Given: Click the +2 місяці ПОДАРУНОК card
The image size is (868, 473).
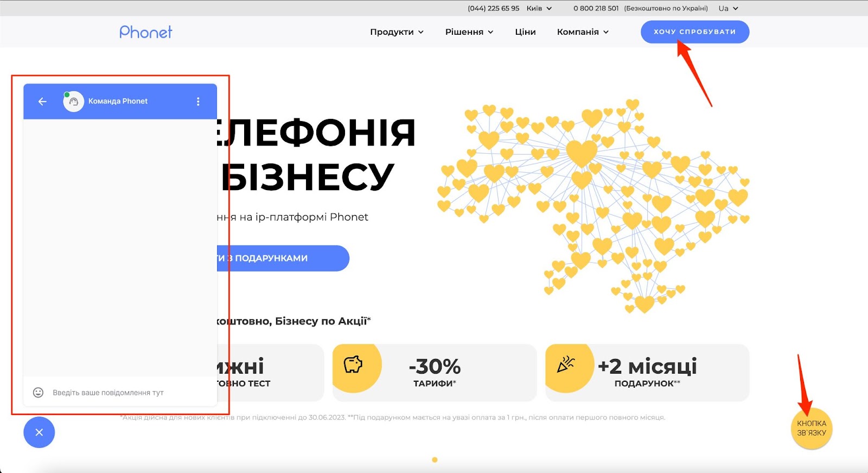Looking at the screenshot, I should (647, 373).
